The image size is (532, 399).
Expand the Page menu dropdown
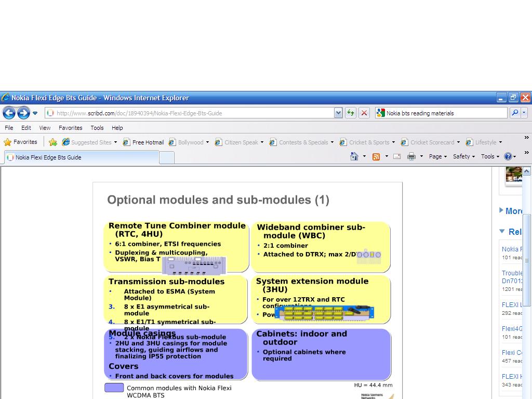(x=438, y=156)
